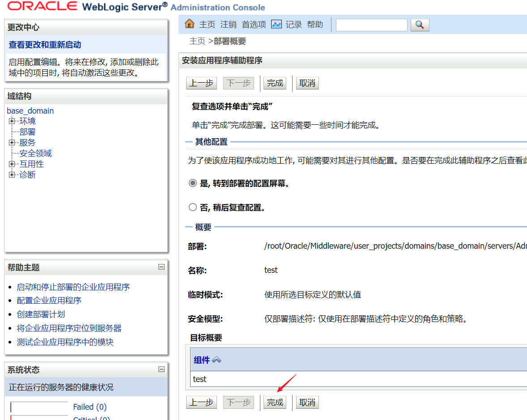This screenshot has height=420, width=527.
Task: Open base_domain in domain structure
Action: (x=30, y=110)
